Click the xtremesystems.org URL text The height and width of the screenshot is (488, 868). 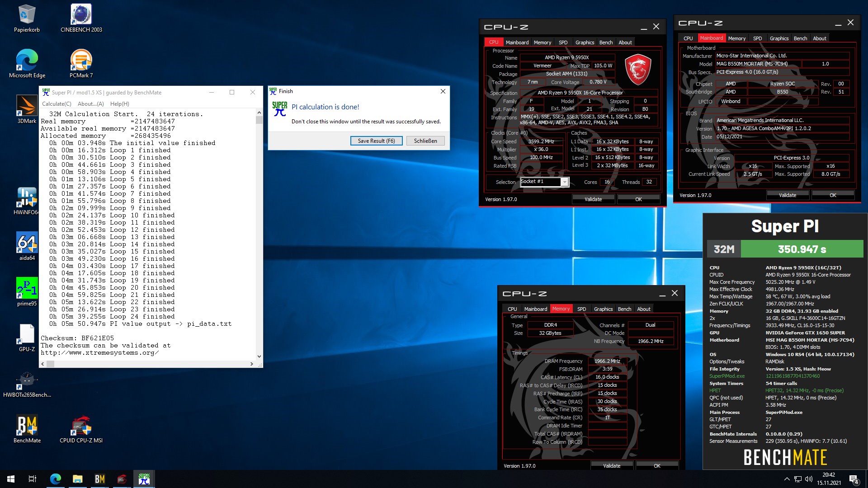(99, 352)
